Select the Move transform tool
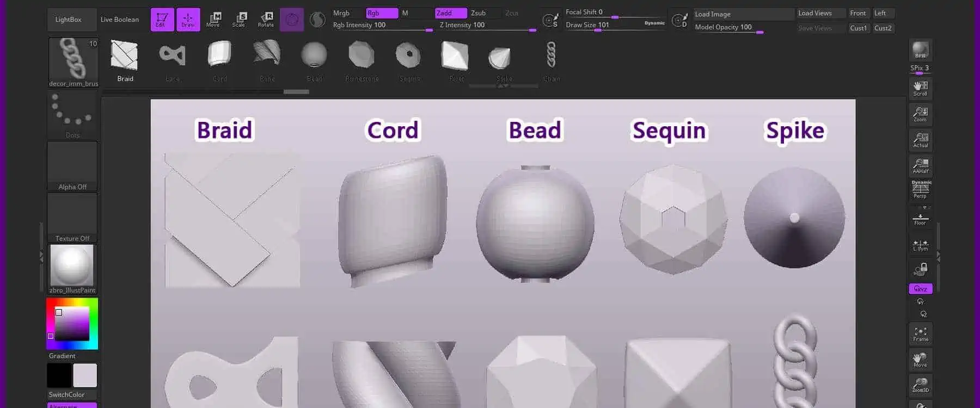Screen dimensions: 980x408 click(213, 20)
